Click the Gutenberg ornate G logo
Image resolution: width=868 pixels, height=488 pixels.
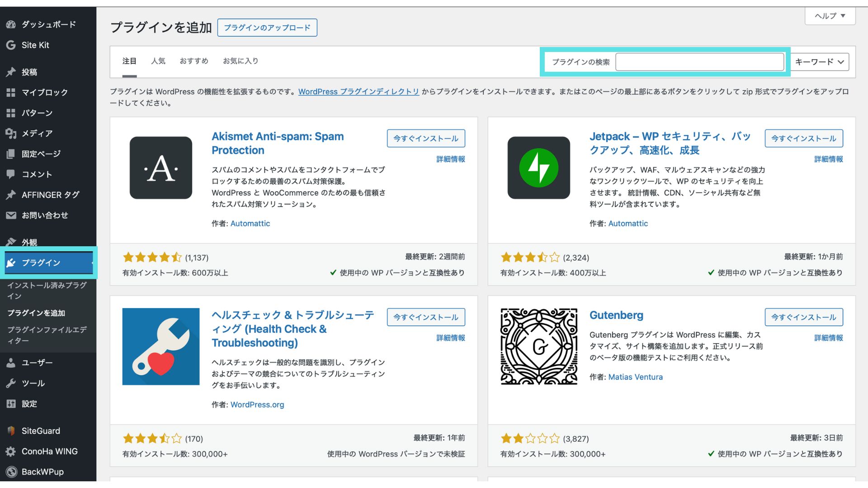pyautogui.click(x=539, y=347)
